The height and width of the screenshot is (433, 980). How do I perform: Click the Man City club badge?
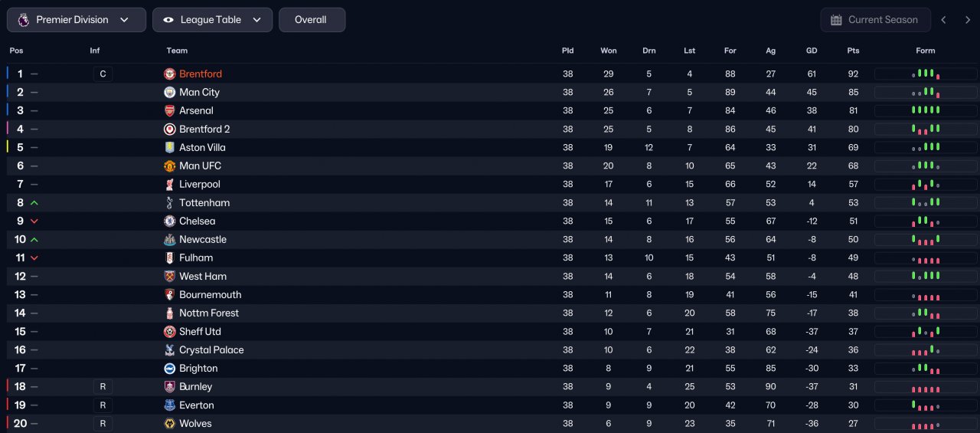(x=170, y=93)
